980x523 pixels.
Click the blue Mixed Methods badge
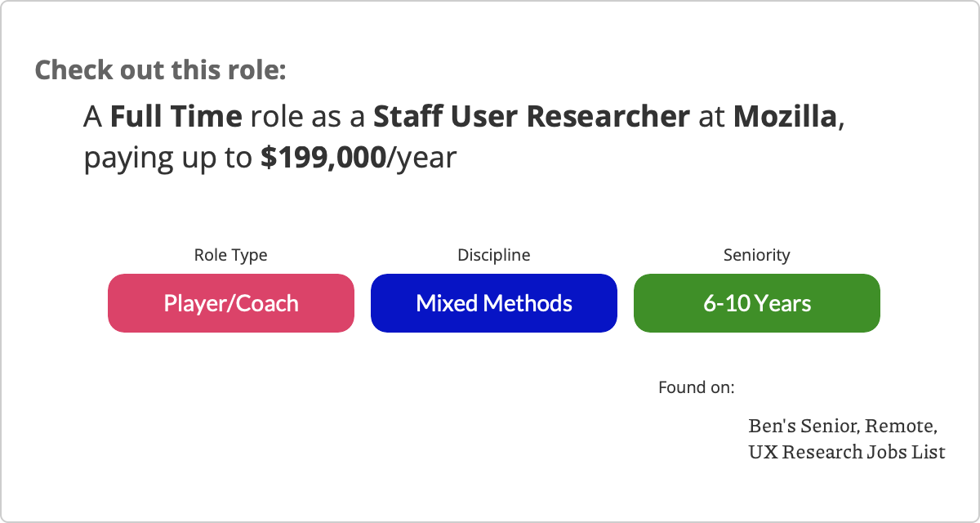[x=494, y=303]
